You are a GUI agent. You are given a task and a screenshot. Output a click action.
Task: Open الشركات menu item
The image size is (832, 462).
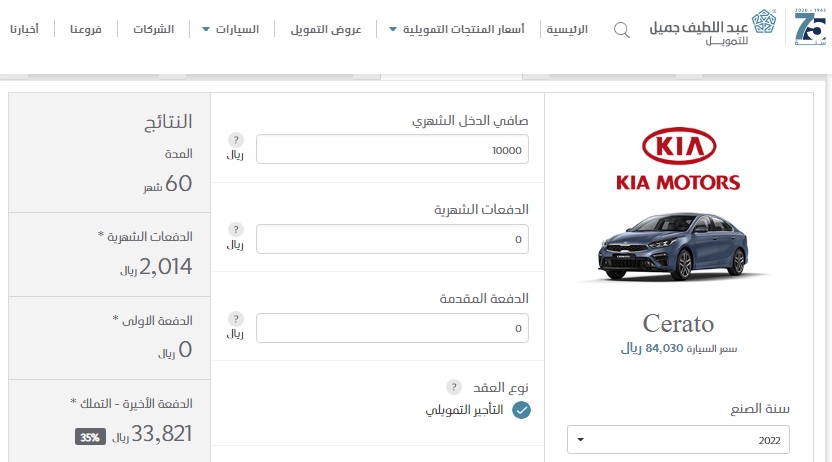(153, 29)
